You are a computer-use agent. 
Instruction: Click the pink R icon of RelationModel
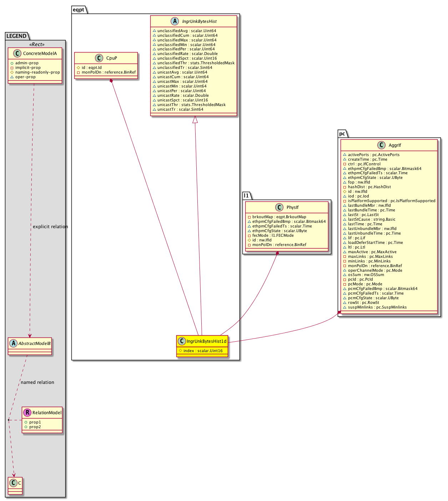tap(27, 412)
